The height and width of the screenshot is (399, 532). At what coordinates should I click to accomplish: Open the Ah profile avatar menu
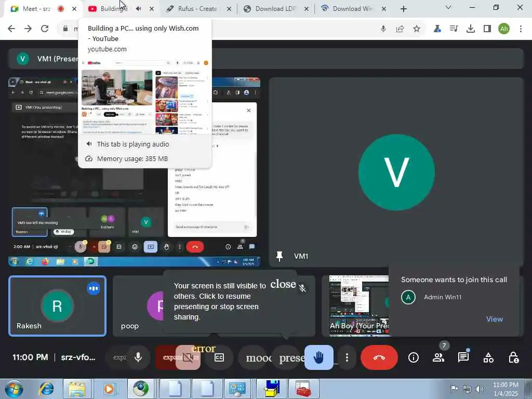tap(504, 29)
